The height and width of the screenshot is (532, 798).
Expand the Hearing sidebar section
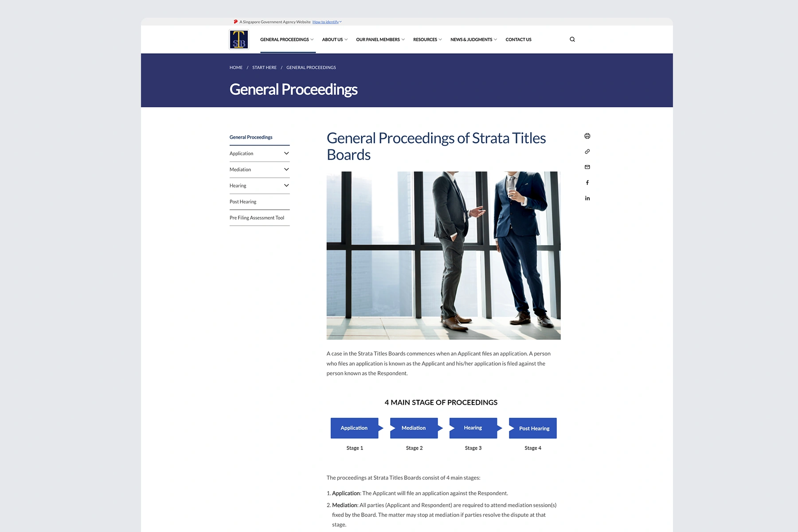coord(286,185)
